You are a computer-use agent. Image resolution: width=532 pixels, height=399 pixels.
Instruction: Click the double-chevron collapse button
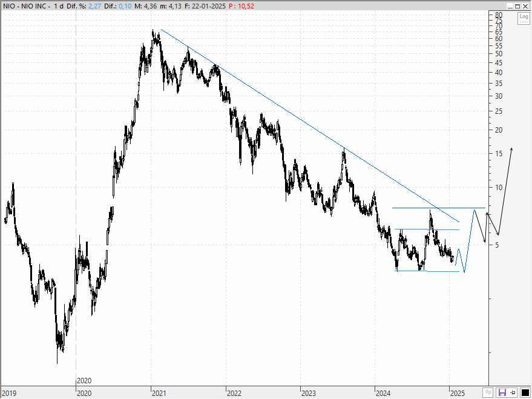pos(488,393)
